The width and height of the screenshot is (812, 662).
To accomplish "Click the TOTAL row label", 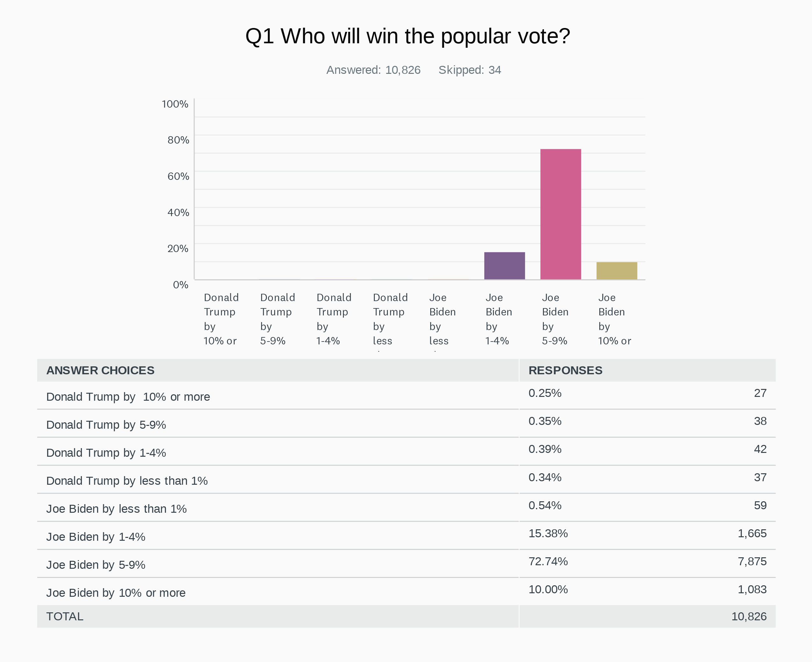I will pyautogui.click(x=65, y=616).
